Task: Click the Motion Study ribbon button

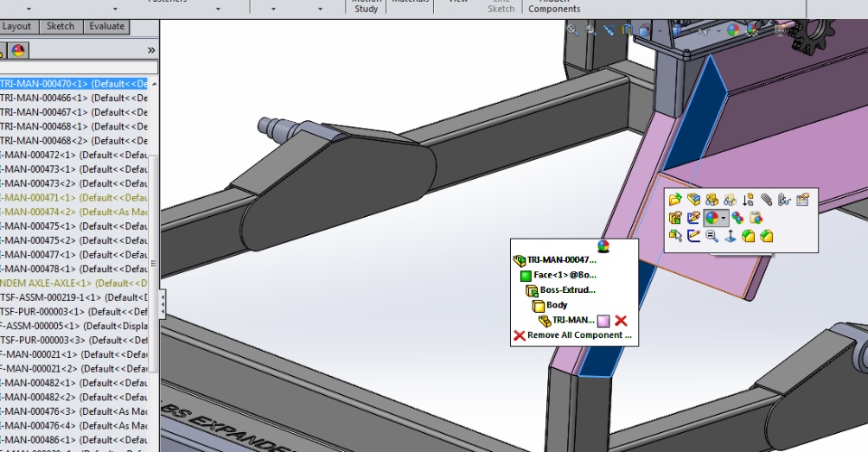Action: (366, 6)
